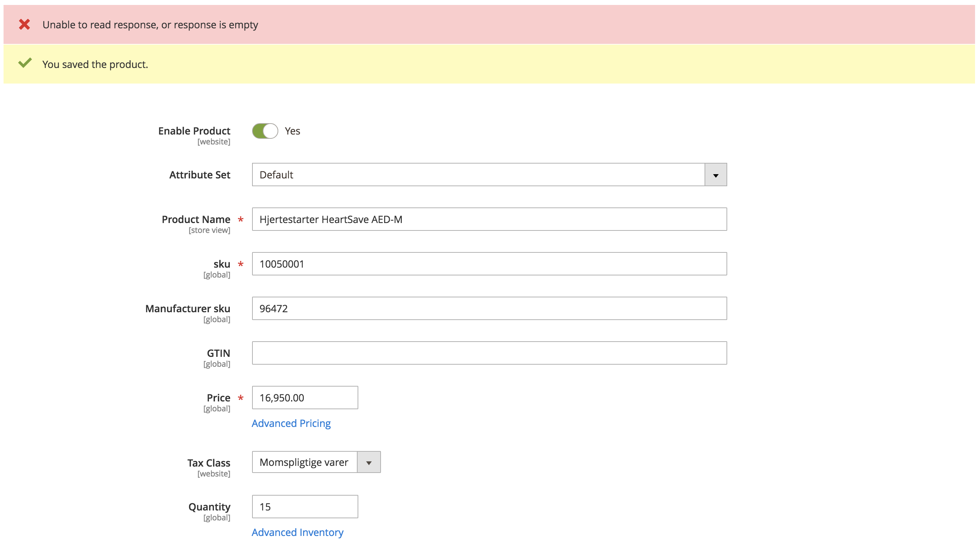The height and width of the screenshot is (548, 980).
Task: Select the sku field containing 10050001
Action: (x=489, y=263)
